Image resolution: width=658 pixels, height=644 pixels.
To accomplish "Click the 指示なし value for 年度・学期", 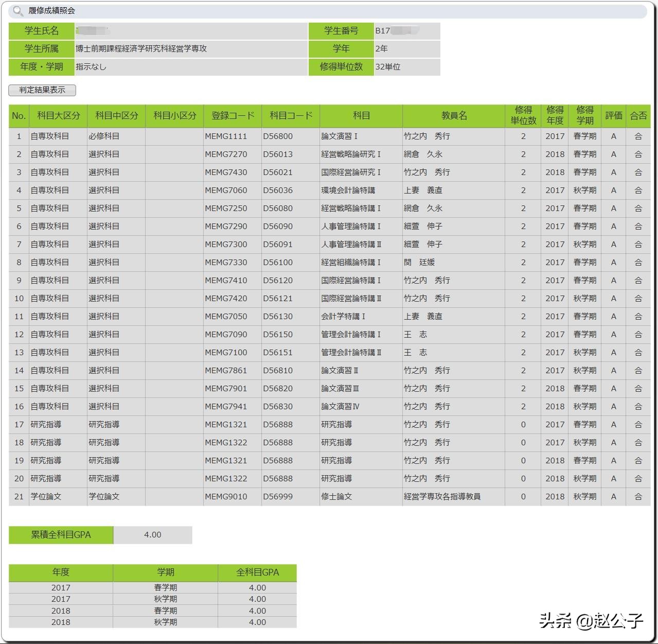I will [91, 67].
